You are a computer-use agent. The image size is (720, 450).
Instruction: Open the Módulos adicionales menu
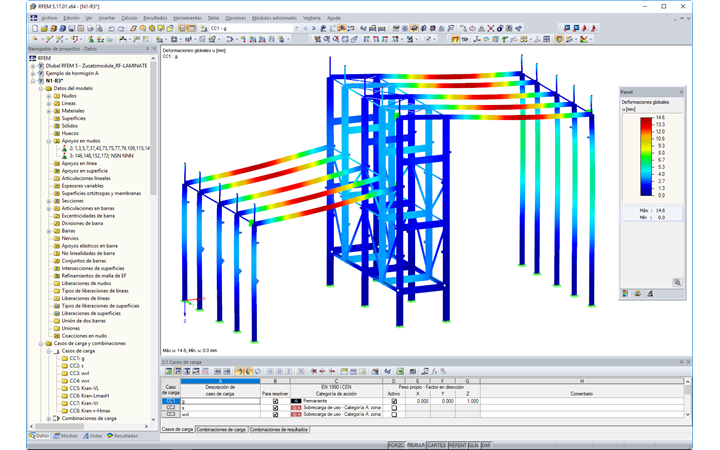(274, 18)
